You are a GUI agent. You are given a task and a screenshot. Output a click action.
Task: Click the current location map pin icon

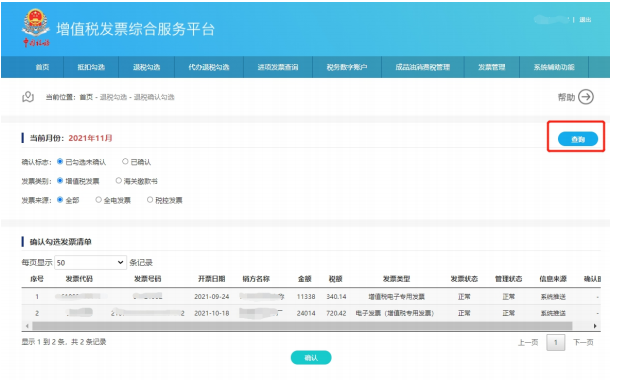coord(28,97)
